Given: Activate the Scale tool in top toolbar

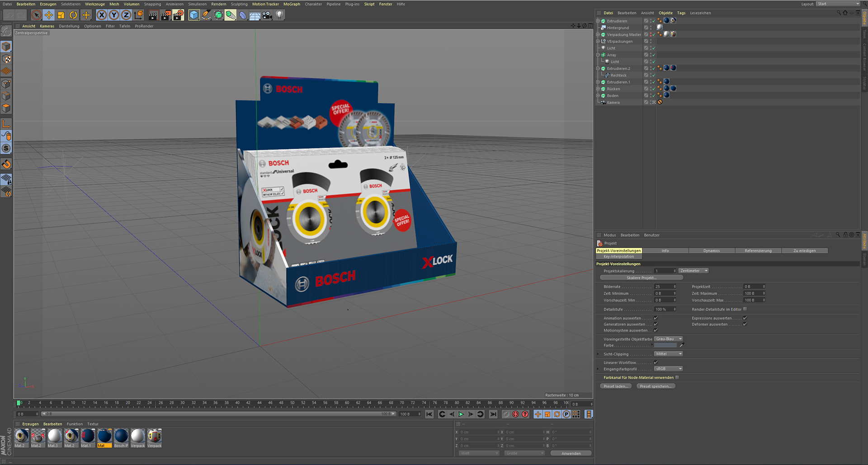Looking at the screenshot, I should (61, 15).
